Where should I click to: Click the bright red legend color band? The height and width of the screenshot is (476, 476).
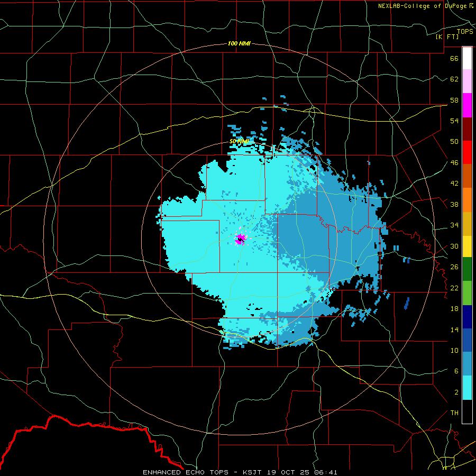pyautogui.click(x=467, y=152)
